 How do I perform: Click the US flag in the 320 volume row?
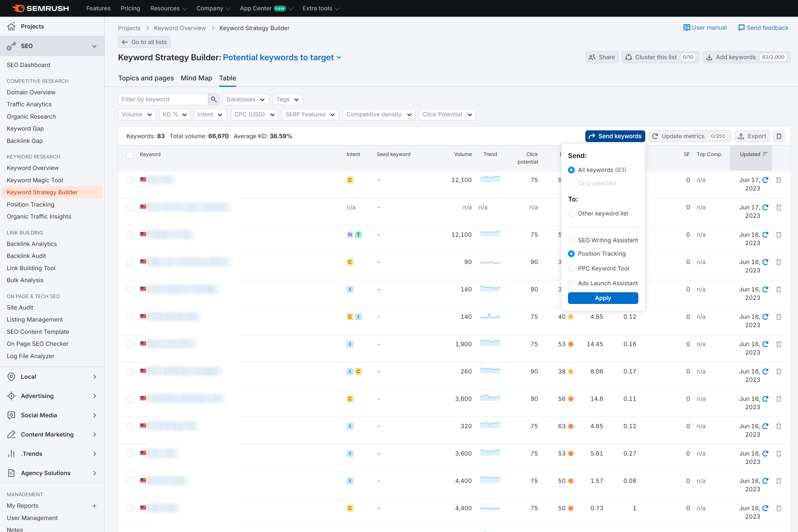143,425
